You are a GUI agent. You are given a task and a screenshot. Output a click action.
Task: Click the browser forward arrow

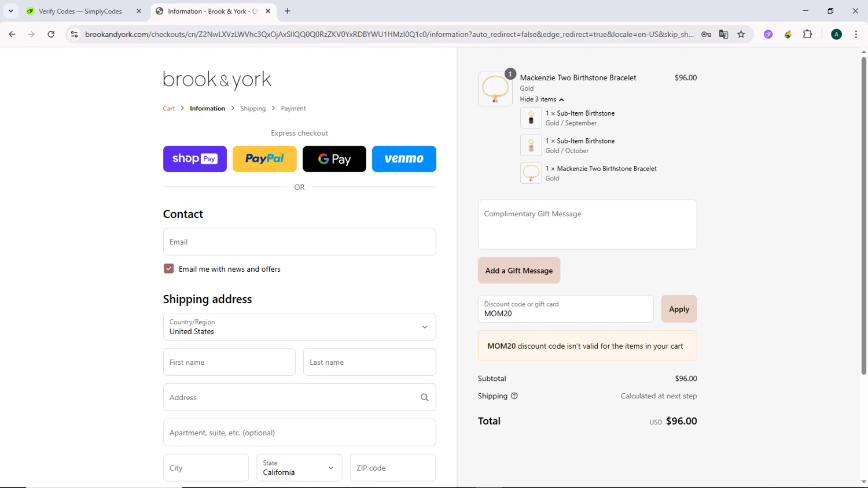click(31, 34)
